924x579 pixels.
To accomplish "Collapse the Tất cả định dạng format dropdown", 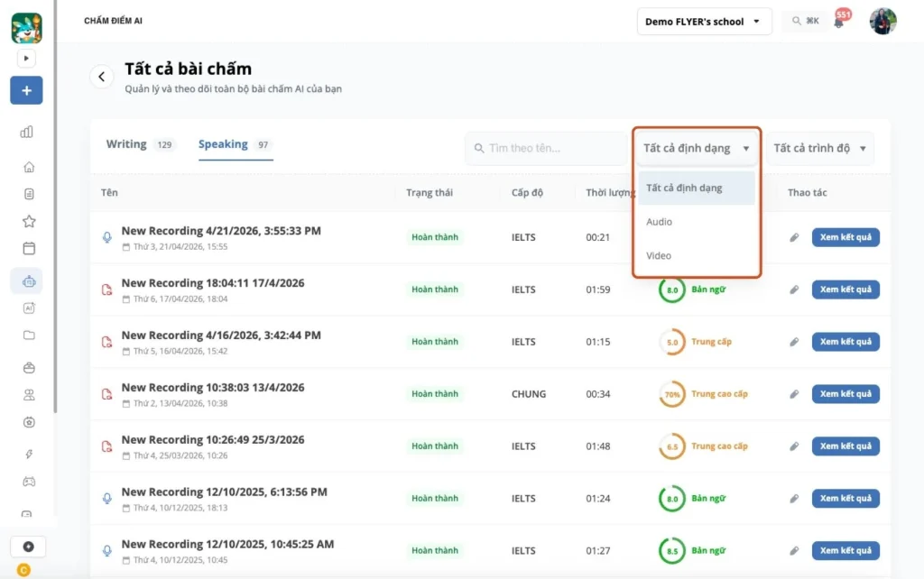I will (697, 148).
